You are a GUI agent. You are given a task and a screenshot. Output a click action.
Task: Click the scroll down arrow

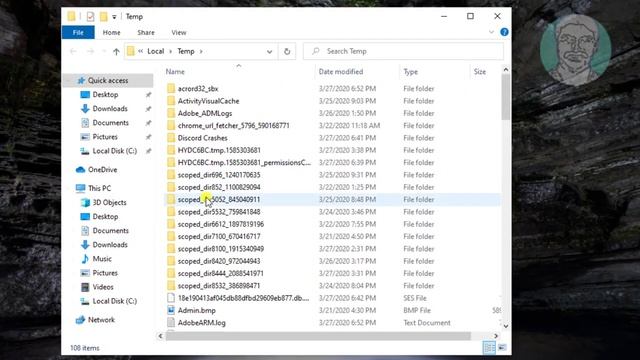(x=506, y=326)
